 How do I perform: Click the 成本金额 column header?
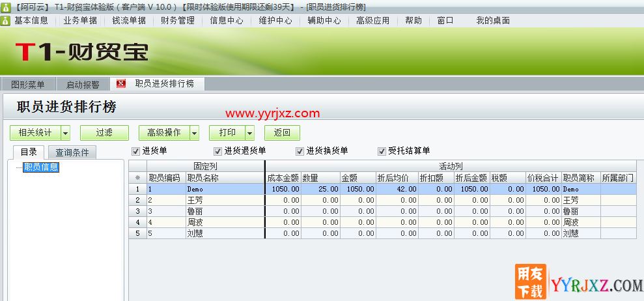[x=283, y=178]
